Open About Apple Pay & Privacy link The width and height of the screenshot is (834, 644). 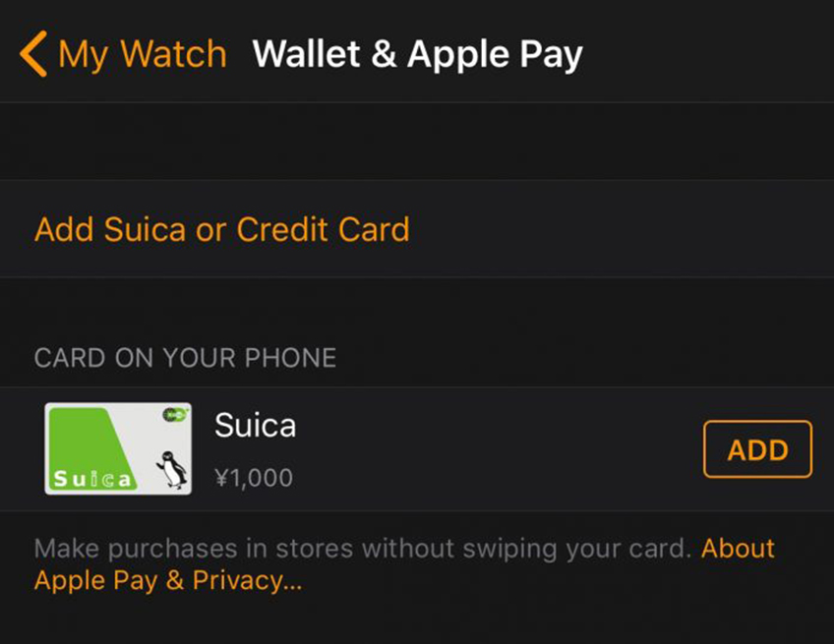click(x=404, y=564)
